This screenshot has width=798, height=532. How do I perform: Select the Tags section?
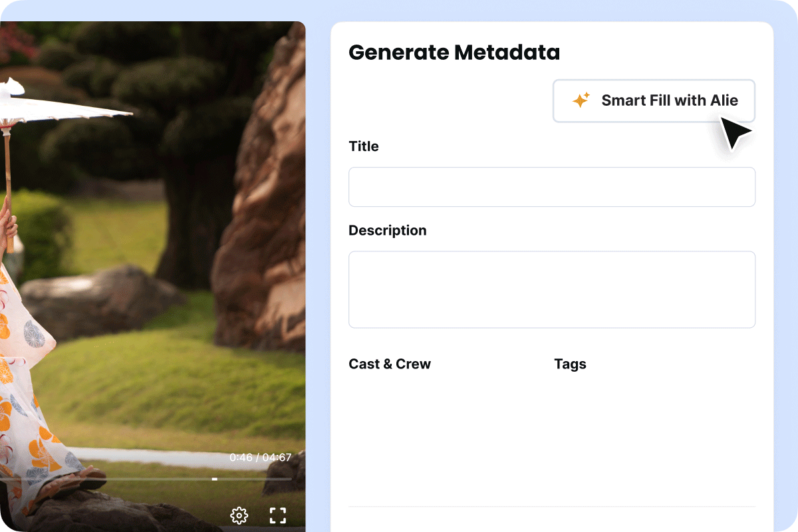coord(570,364)
